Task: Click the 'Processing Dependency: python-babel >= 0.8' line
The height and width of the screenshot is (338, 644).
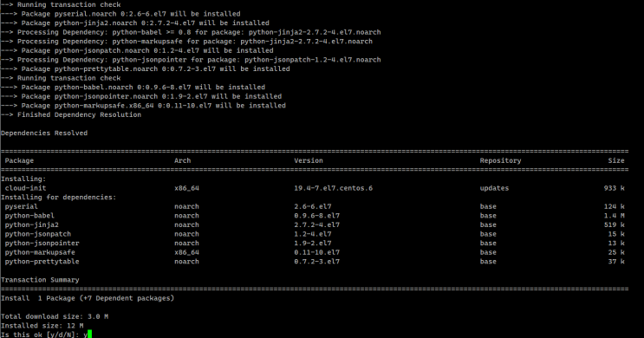Action: [x=191, y=32]
